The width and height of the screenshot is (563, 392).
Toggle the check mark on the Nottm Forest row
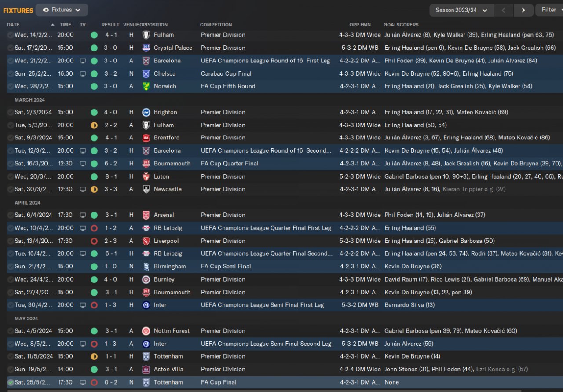pyautogui.click(x=11, y=331)
